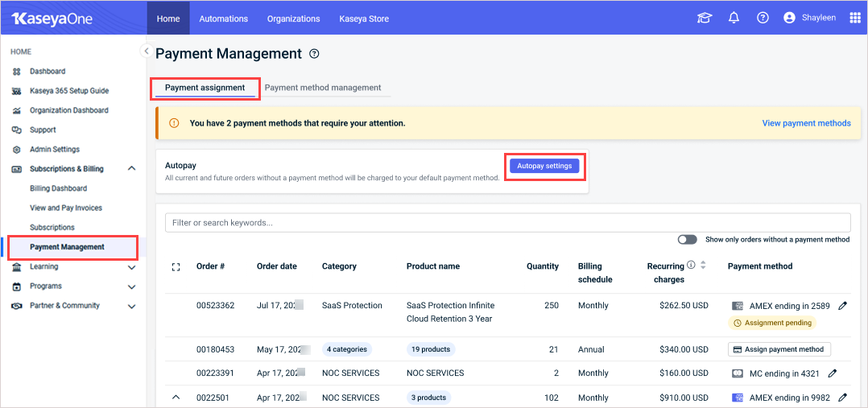Image resolution: width=868 pixels, height=408 pixels.
Task: Edit payment method AMEX ending in 2589
Action: pos(842,306)
